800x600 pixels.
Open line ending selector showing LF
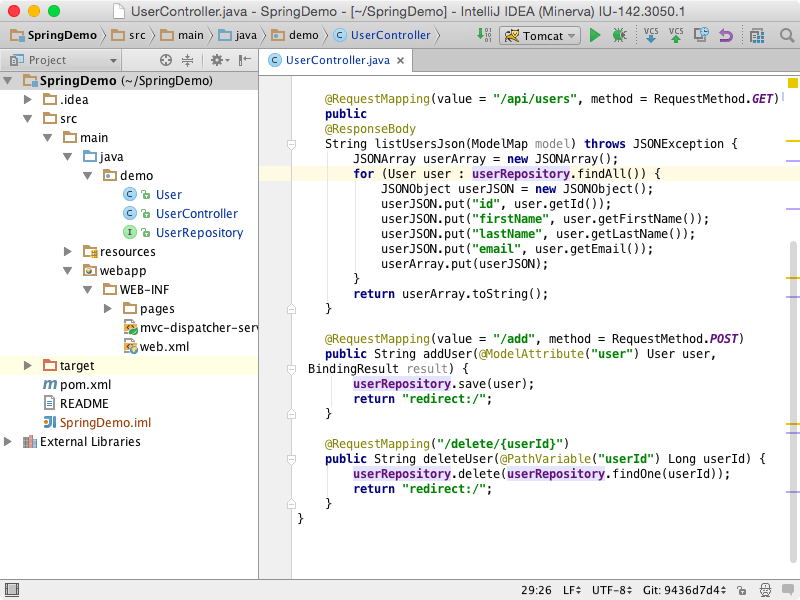tap(570, 588)
